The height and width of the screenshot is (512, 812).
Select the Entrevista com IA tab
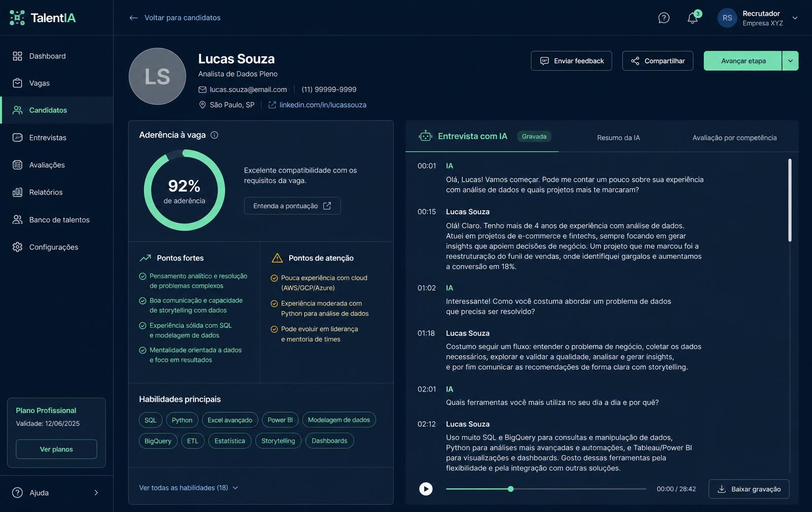point(482,136)
